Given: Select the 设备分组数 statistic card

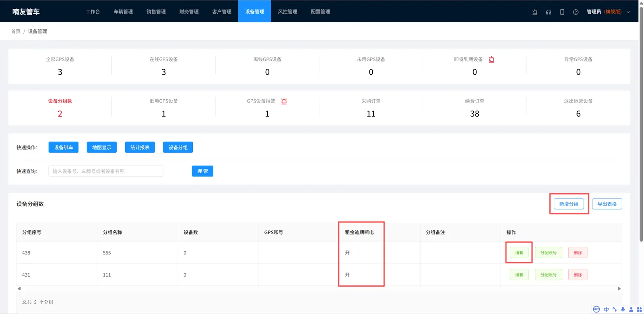Looking at the screenshot, I should (60, 108).
